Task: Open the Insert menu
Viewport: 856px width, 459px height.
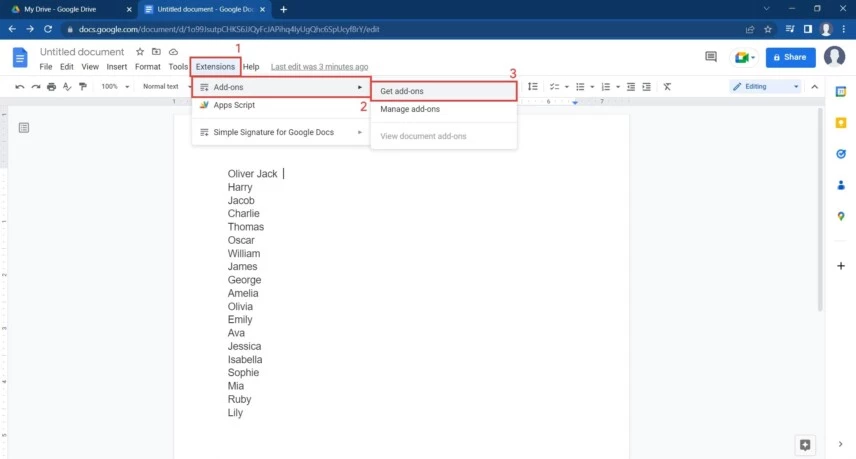Action: [116, 67]
